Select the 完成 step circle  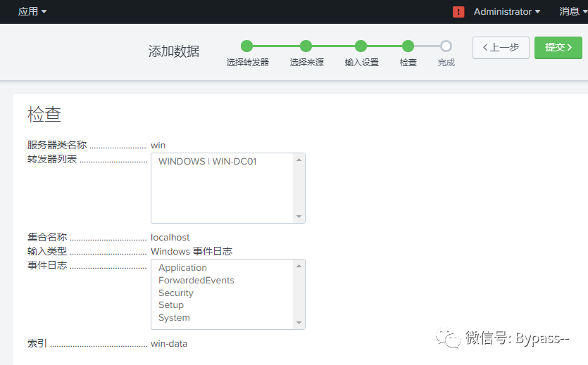point(446,46)
